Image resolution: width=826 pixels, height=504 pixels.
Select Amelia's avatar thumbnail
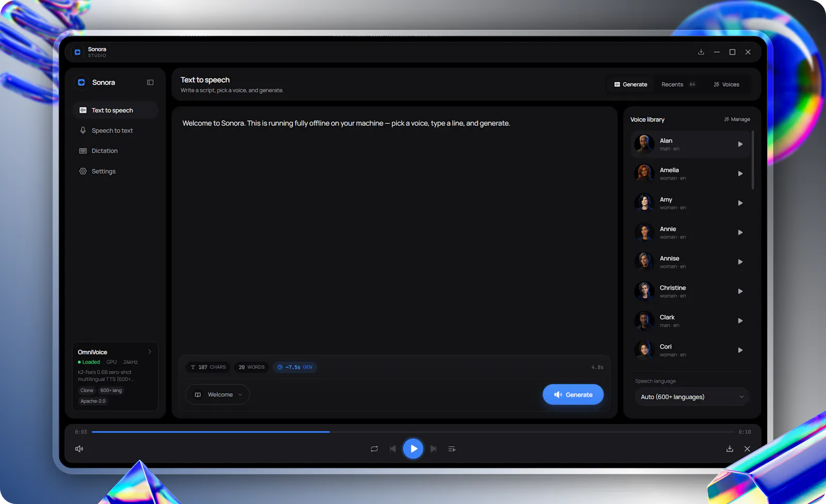[x=644, y=173]
